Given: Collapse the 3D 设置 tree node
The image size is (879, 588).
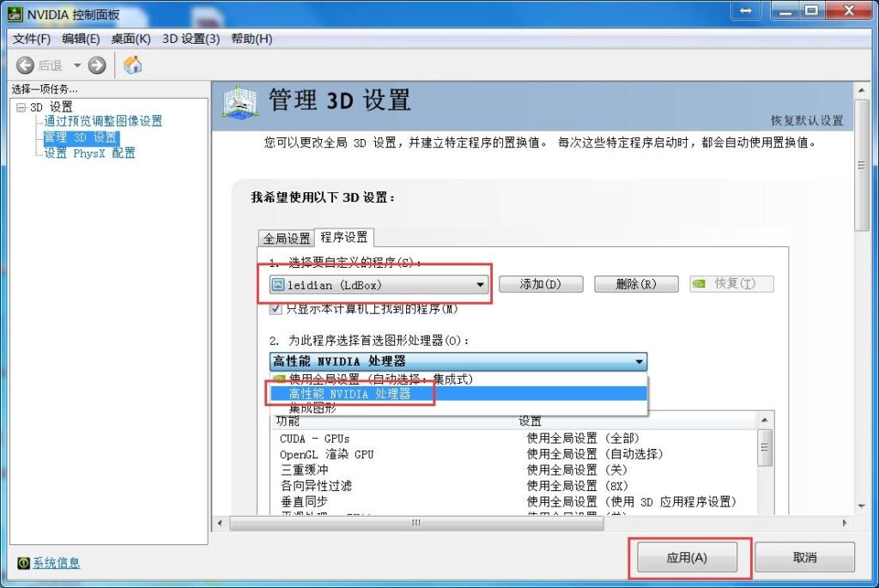Looking at the screenshot, I should [x=21, y=107].
